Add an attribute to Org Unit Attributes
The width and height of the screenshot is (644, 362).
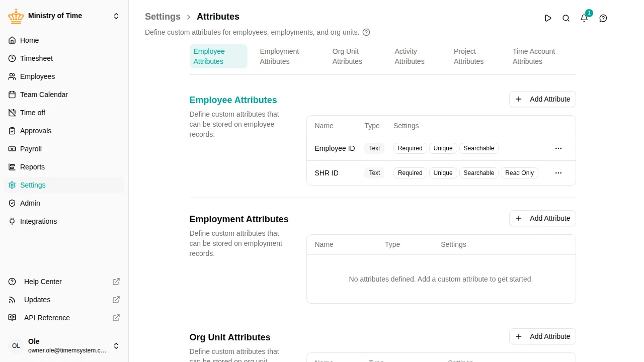[542, 336]
